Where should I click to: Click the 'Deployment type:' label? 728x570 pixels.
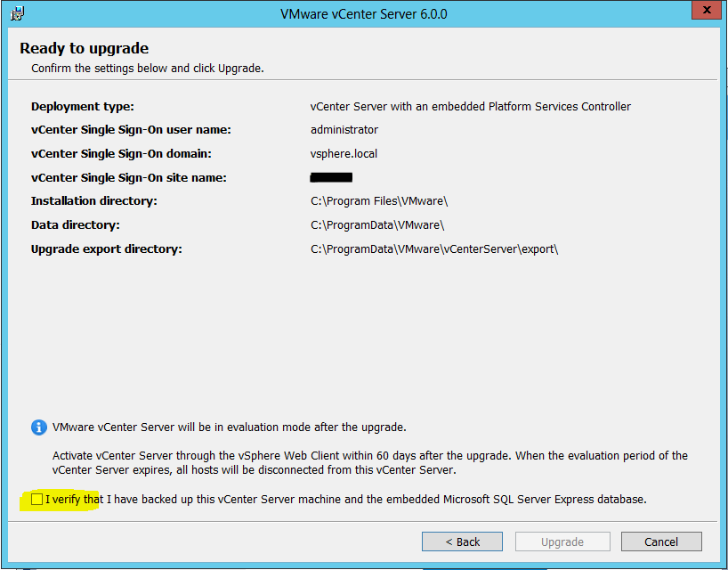[x=83, y=107]
